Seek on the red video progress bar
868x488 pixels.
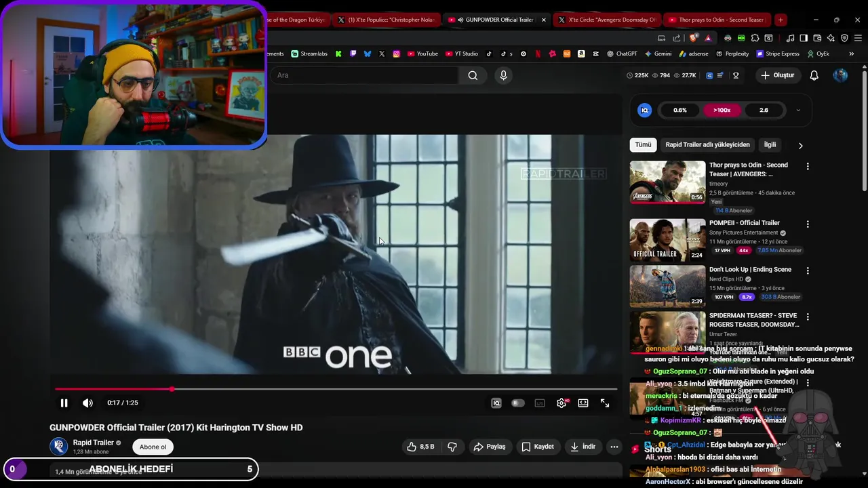click(x=336, y=389)
